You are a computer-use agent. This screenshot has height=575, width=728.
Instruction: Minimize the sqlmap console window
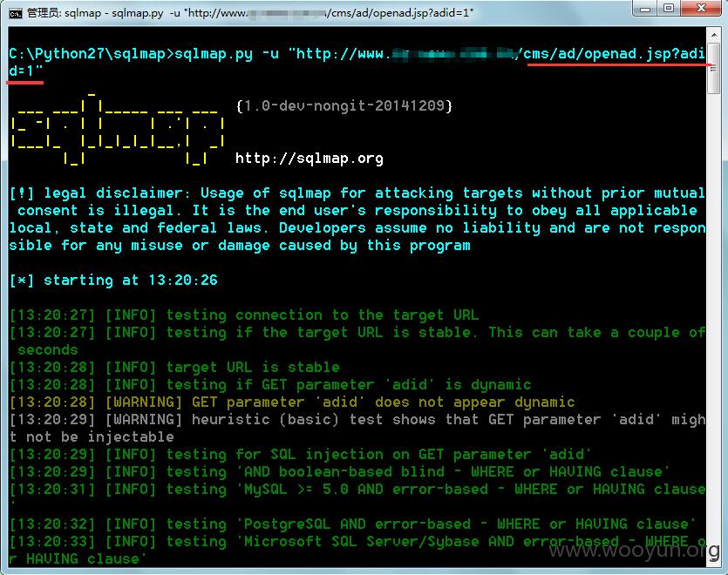(645, 8)
